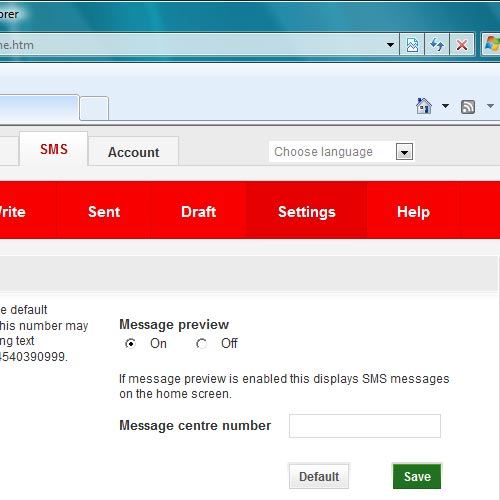Click the Windows logo search provider icon
Screen dimensions: 500x500
491,44
